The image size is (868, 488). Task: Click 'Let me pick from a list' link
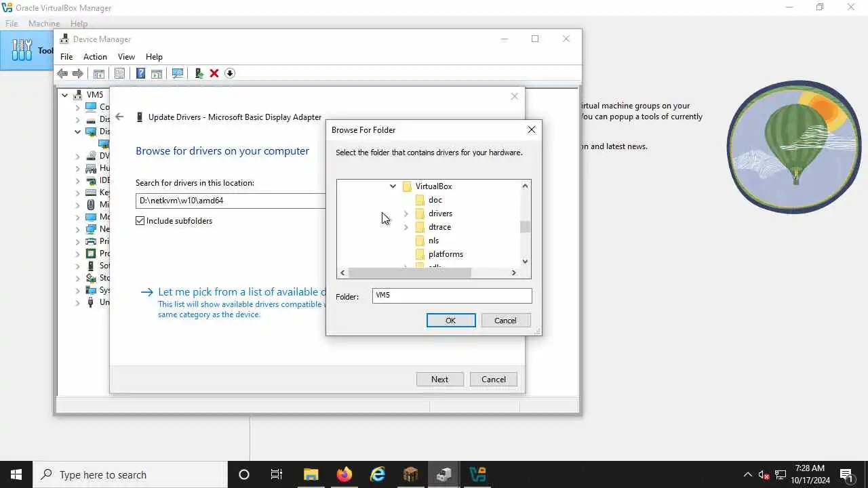[242, 292]
